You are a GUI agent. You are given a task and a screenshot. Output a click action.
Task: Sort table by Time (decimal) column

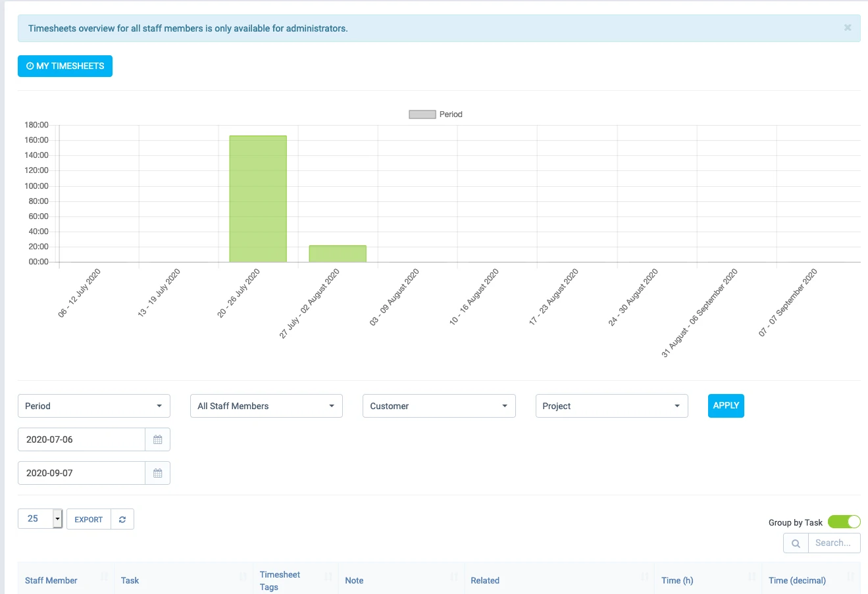click(797, 580)
